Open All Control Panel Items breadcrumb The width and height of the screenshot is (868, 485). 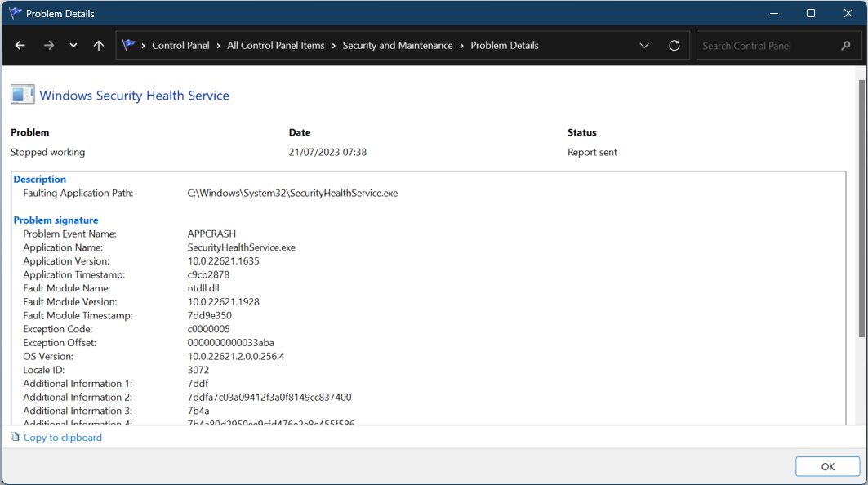(276, 46)
